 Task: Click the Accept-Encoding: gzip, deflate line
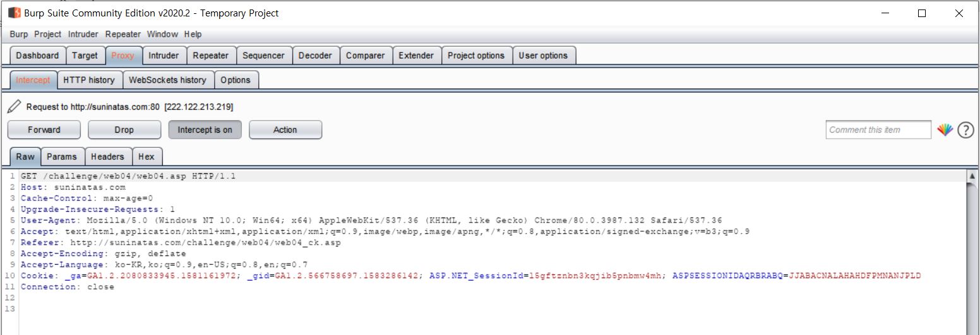(x=103, y=253)
